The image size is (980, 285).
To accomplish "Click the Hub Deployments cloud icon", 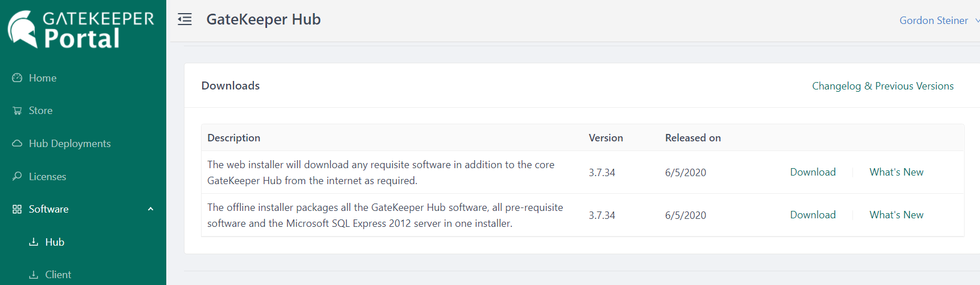I will (x=17, y=144).
